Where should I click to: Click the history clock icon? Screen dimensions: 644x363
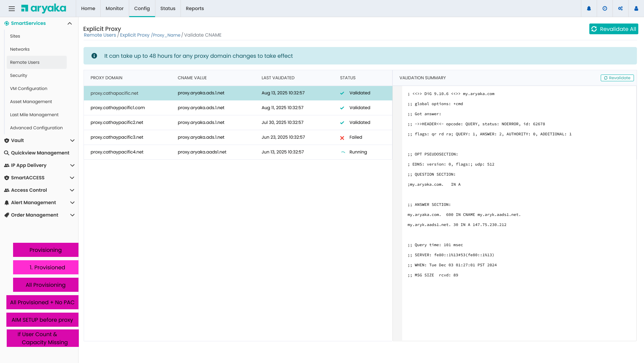pos(605,8)
